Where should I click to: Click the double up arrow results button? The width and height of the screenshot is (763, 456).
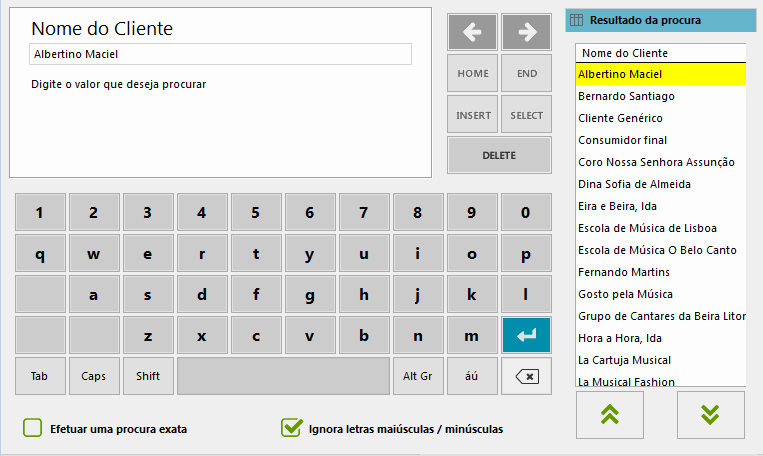pyautogui.click(x=610, y=415)
